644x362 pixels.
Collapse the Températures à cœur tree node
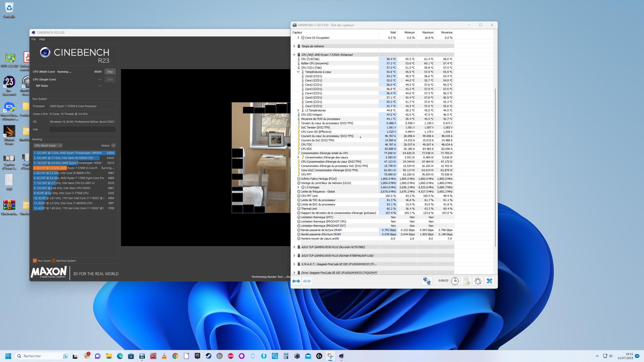(298, 72)
